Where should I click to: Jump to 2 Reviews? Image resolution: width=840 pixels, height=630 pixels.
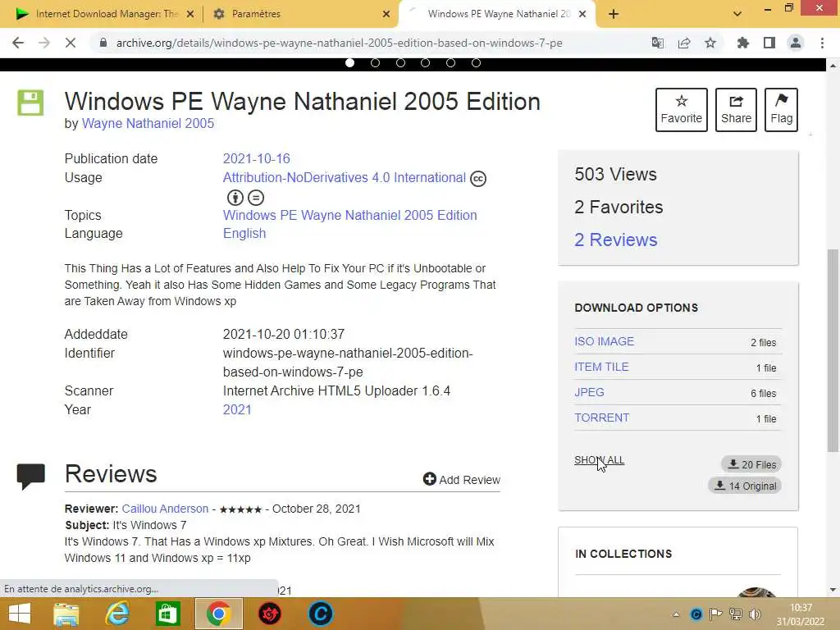(615, 240)
